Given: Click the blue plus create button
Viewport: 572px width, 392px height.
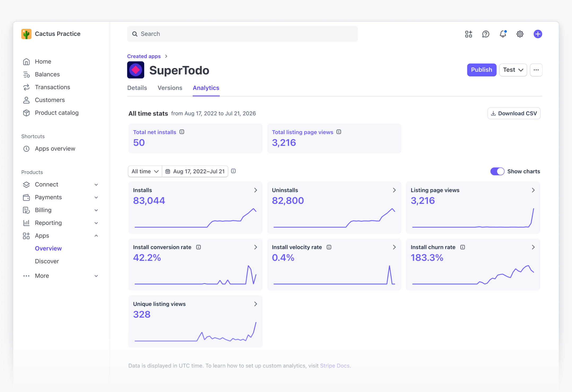Looking at the screenshot, I should coord(538,34).
